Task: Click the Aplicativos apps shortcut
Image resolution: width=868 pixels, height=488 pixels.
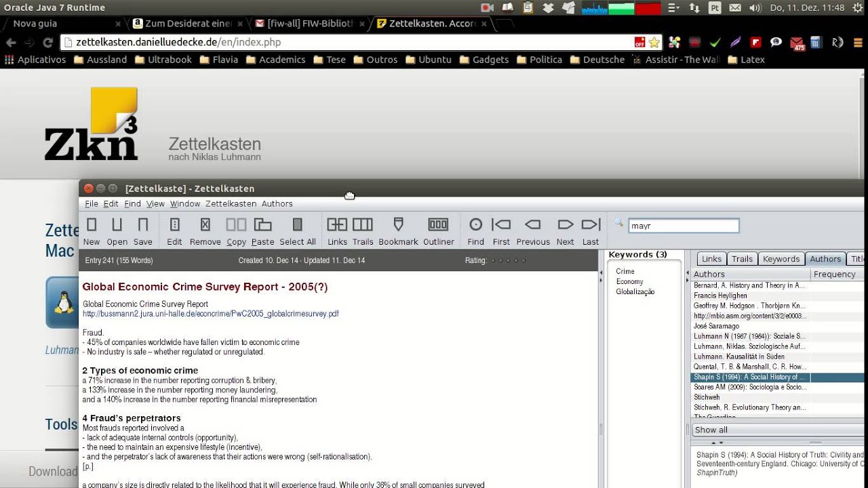Action: point(35,60)
